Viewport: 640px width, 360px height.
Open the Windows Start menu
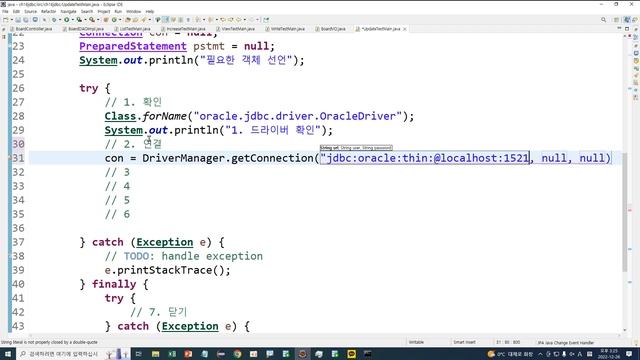(x=8, y=354)
